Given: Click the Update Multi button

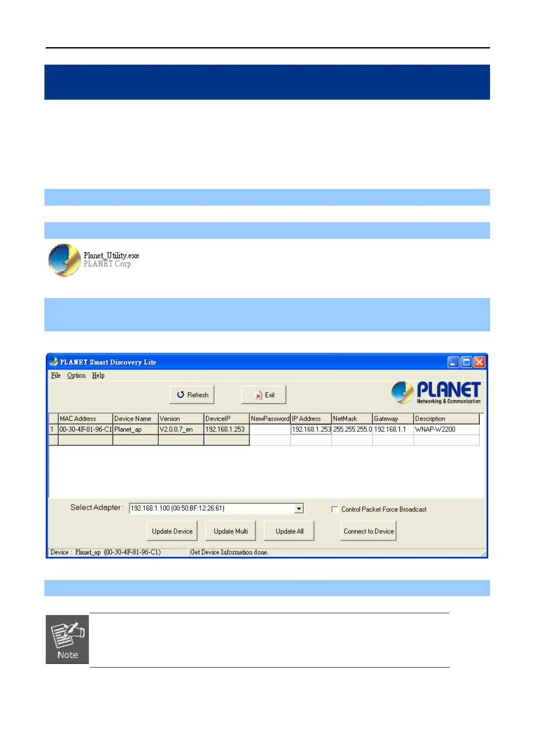Looking at the screenshot, I should [231, 531].
